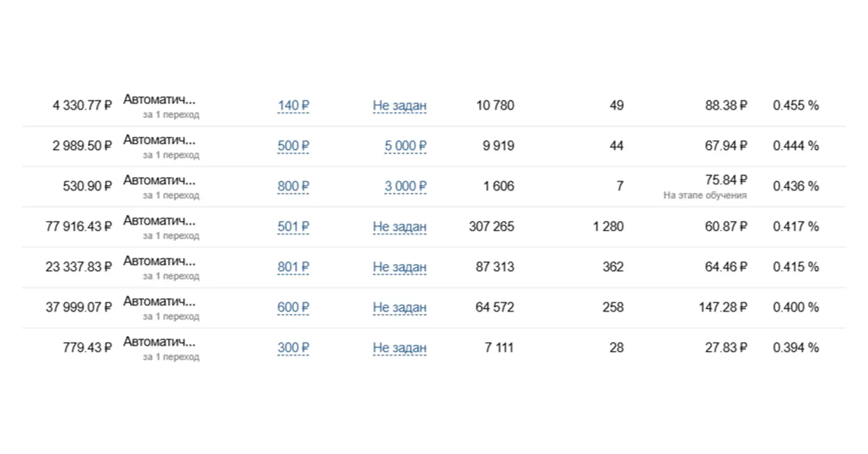Click 'Не задан' in the 77 916.43 ₽ row
The image size is (868, 454).
[399, 226]
